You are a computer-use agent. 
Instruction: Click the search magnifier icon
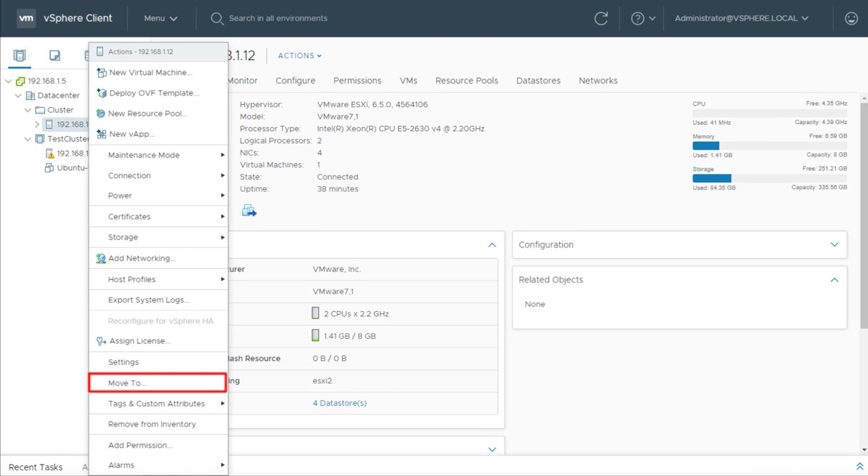coord(217,19)
